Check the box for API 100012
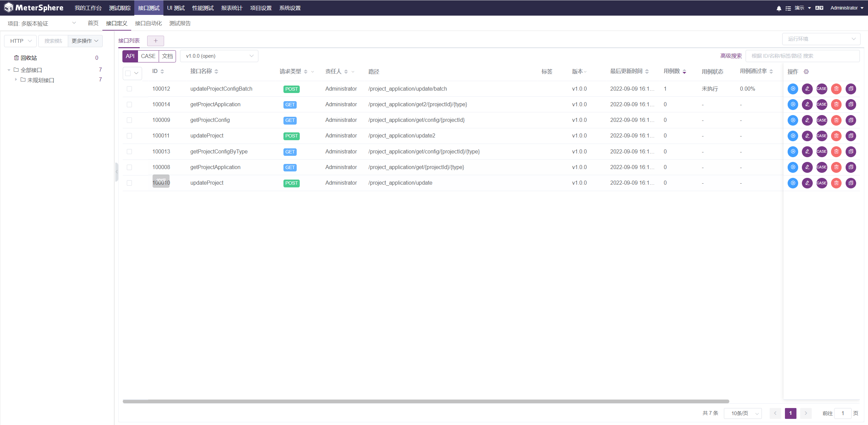The height and width of the screenshot is (425, 868). tap(129, 89)
